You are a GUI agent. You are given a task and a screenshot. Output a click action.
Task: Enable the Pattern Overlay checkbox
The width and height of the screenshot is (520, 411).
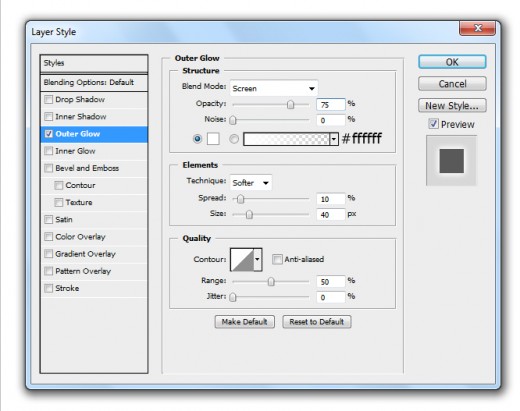click(49, 271)
